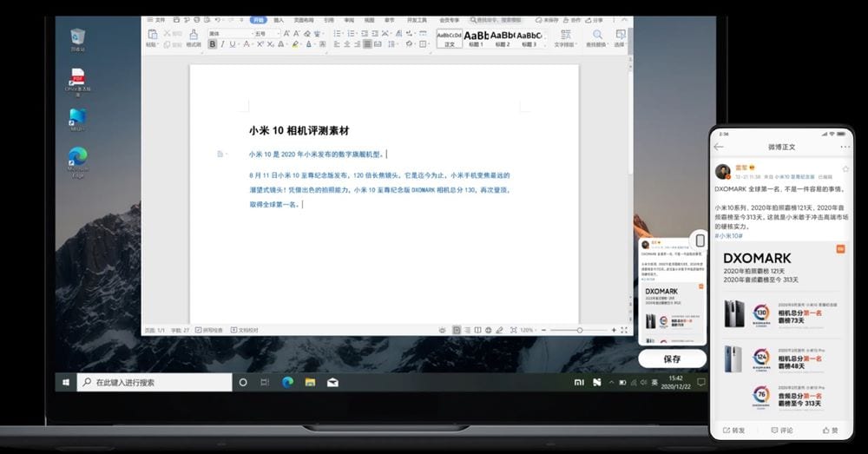
Task: Click the decrease font size icon
Action: [x=296, y=34]
